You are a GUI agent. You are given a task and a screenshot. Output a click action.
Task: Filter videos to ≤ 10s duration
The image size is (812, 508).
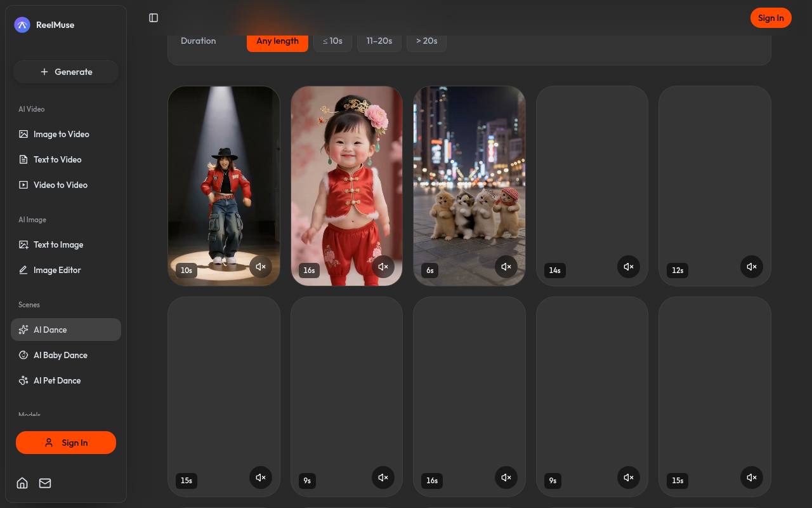coord(332,41)
